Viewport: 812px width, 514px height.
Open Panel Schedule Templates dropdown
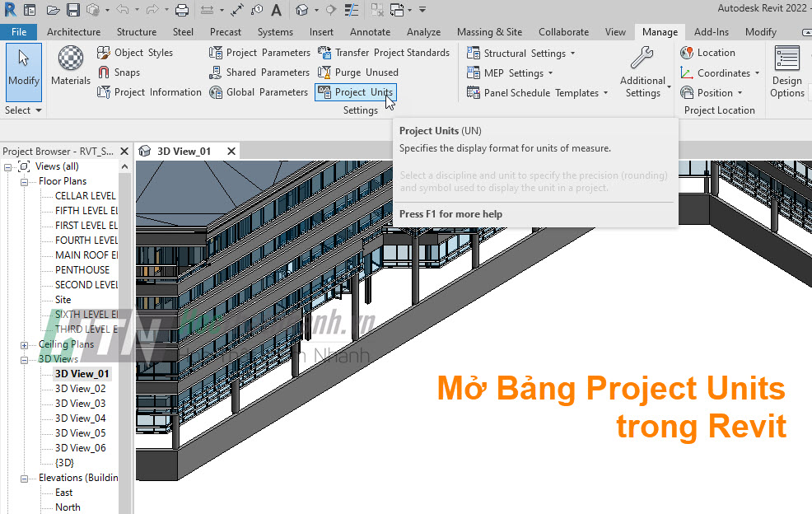click(x=537, y=93)
